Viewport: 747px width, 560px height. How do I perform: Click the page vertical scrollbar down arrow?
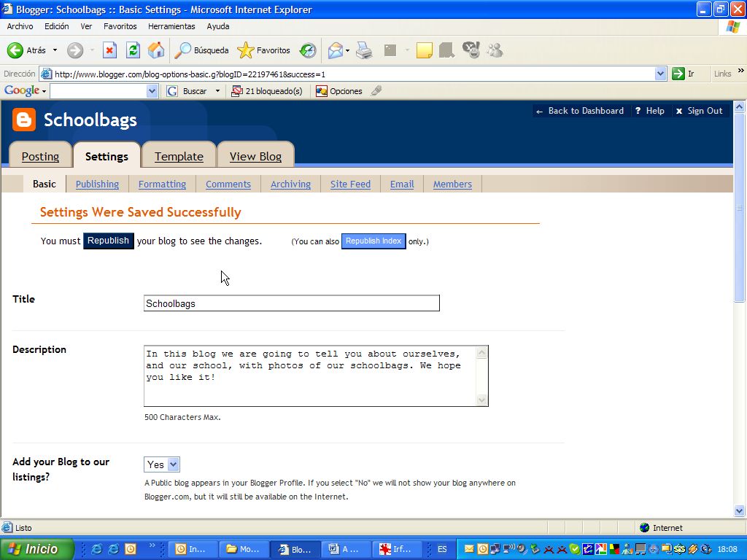pyautogui.click(x=740, y=511)
